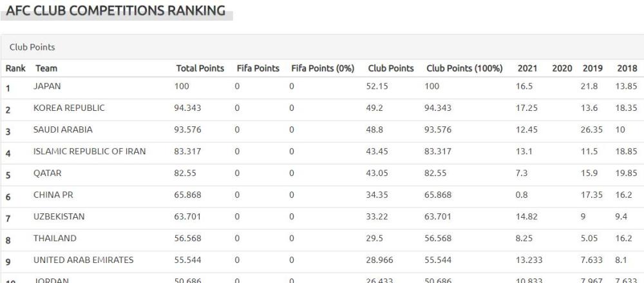Click the Fifa Points column header

click(x=258, y=68)
